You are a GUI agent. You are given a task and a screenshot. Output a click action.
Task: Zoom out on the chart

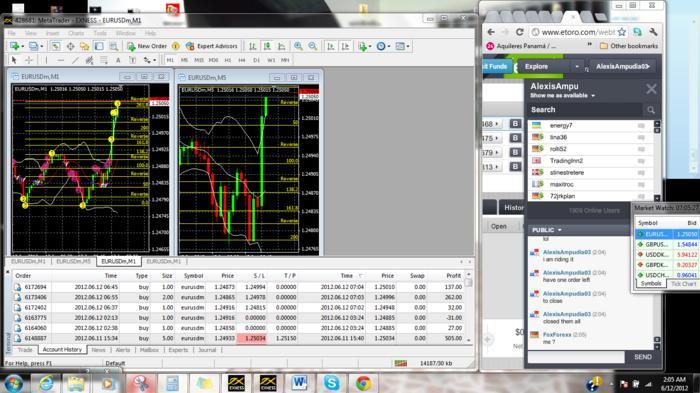[x=313, y=46]
